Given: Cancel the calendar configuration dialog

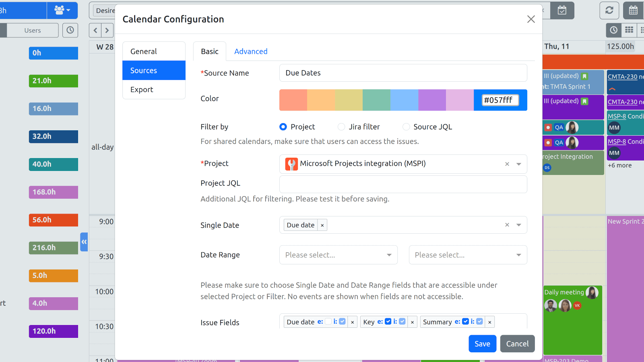Looking at the screenshot, I should 517,344.
